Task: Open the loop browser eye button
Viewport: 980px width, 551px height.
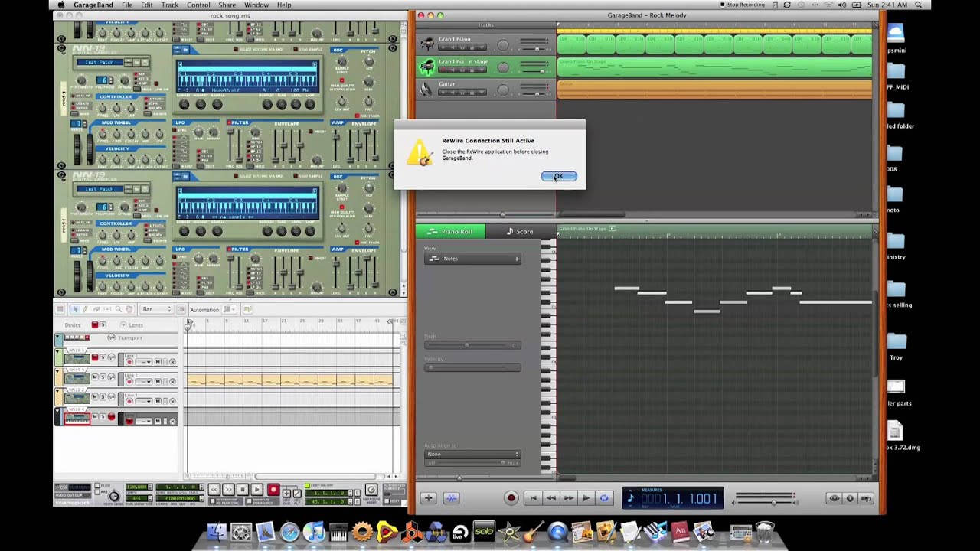Action: coord(835,498)
